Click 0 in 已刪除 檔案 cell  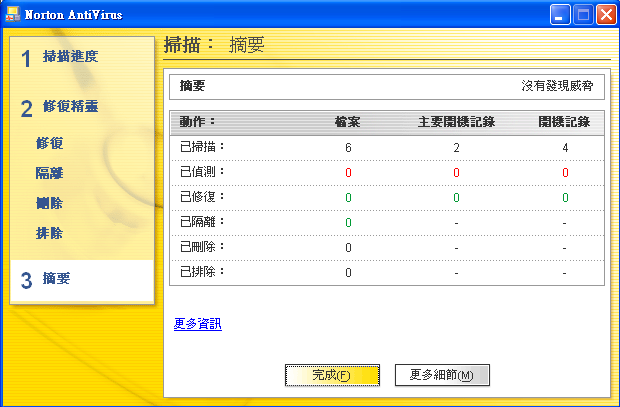[348, 248]
